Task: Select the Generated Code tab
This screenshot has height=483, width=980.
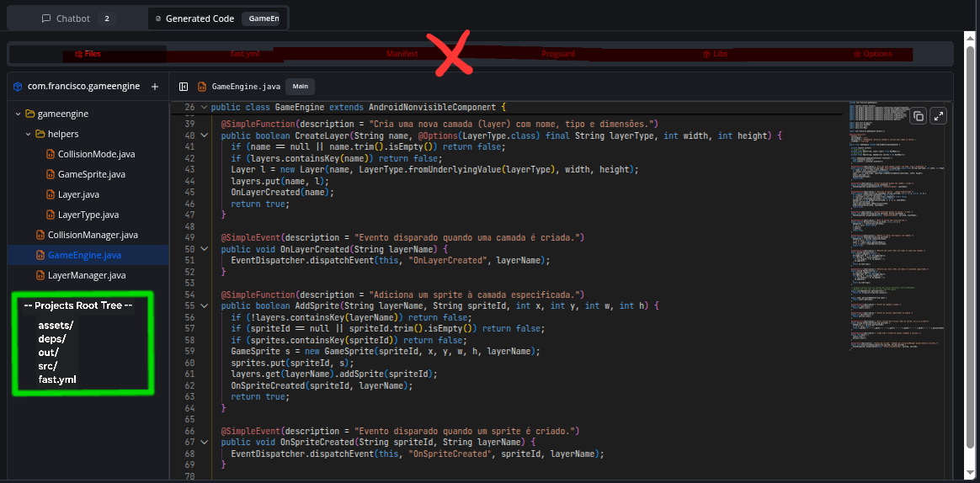Action: [200, 19]
